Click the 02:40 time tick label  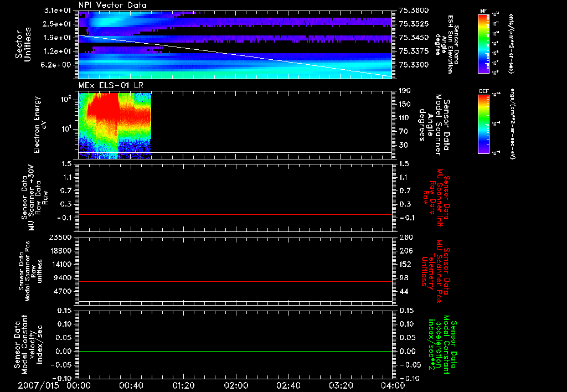click(288, 385)
